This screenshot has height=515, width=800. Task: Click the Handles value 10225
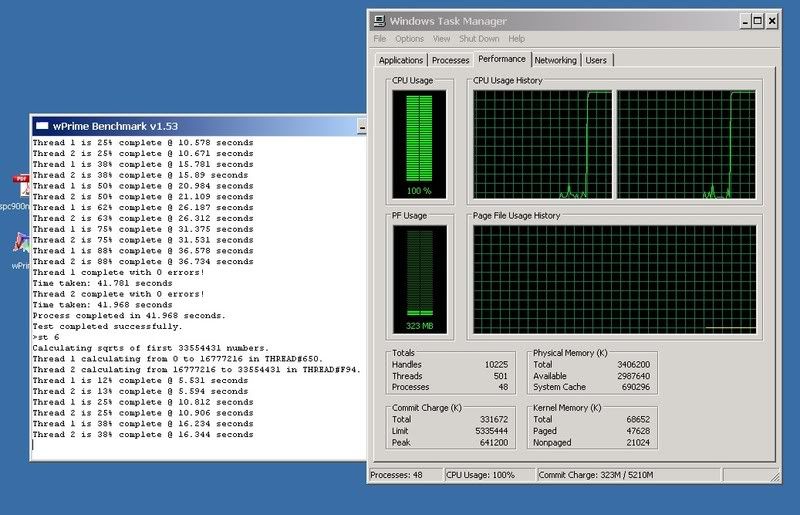coord(496,364)
